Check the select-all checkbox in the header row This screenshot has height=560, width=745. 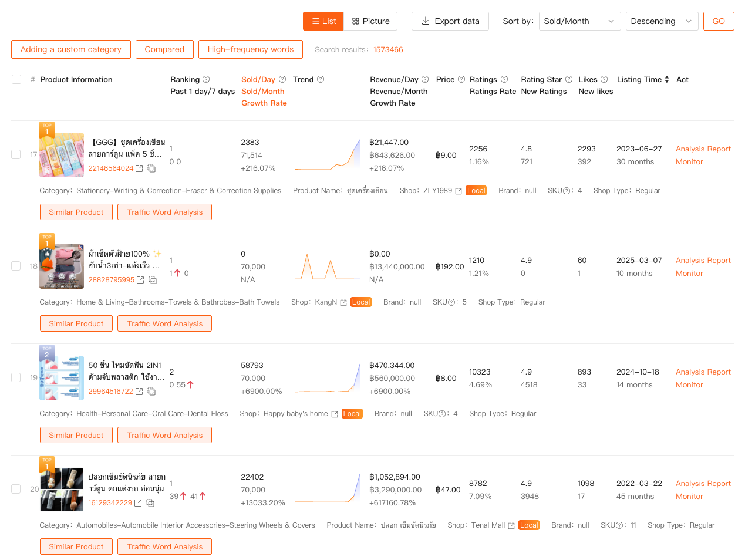click(x=16, y=79)
